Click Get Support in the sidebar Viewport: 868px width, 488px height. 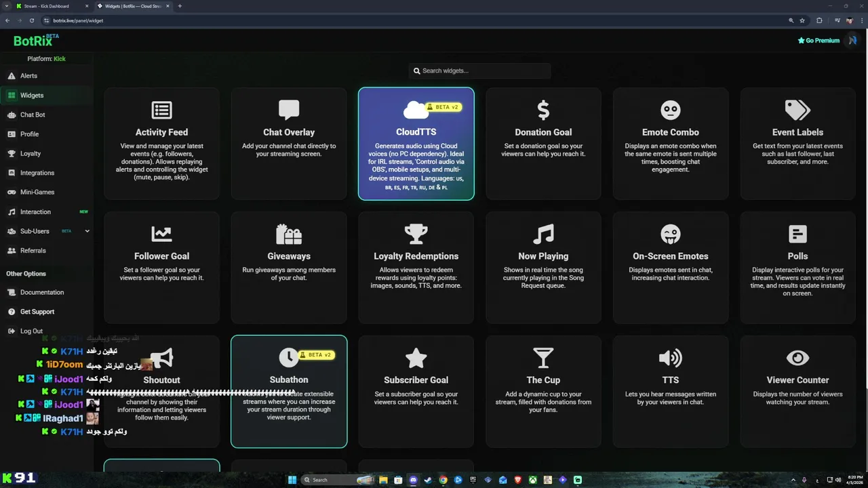tap(47, 312)
